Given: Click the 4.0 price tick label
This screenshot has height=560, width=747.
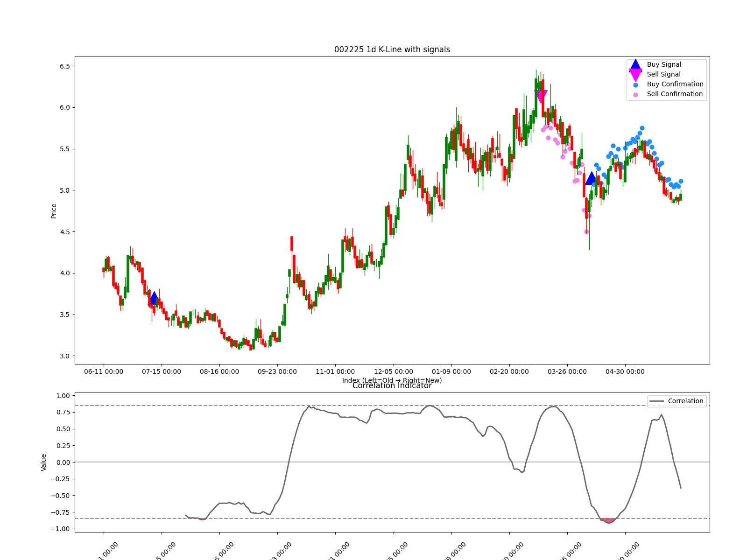Looking at the screenshot, I should pyautogui.click(x=64, y=273).
